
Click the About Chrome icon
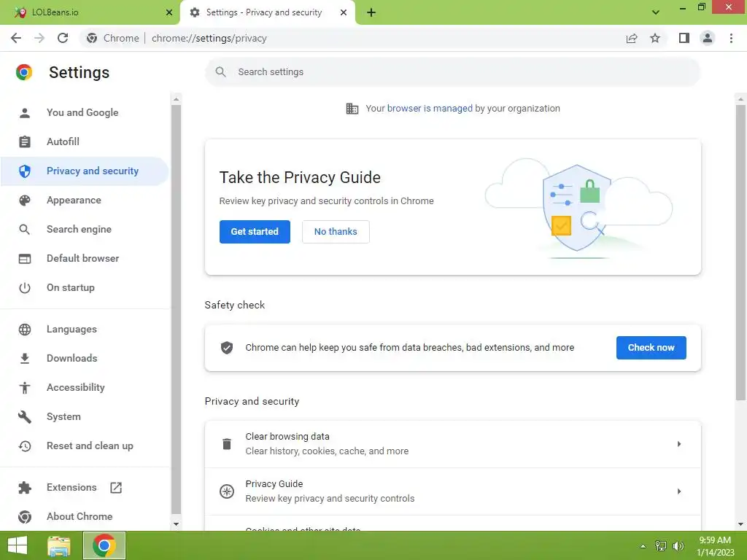click(25, 516)
